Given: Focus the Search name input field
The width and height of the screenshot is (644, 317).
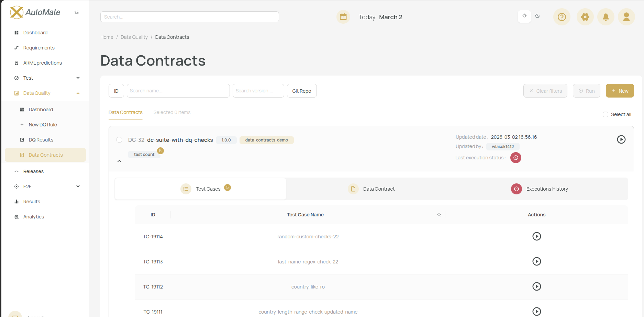Looking at the screenshot, I should tap(178, 91).
